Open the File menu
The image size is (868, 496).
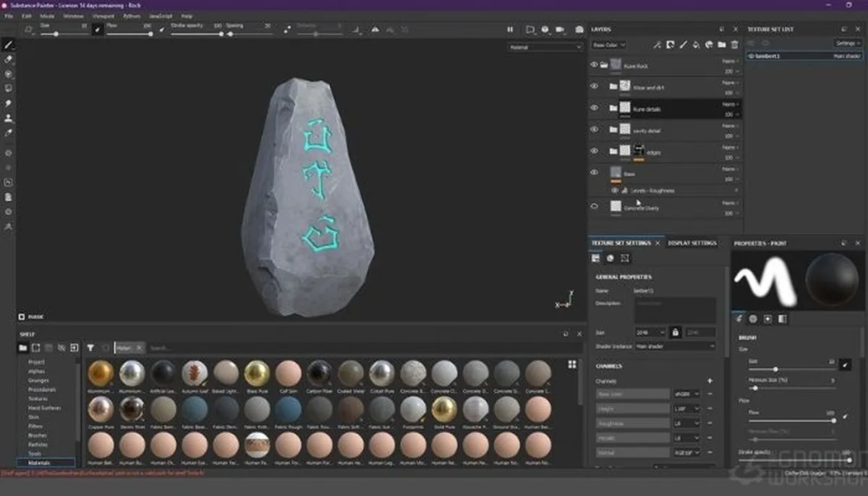point(9,15)
